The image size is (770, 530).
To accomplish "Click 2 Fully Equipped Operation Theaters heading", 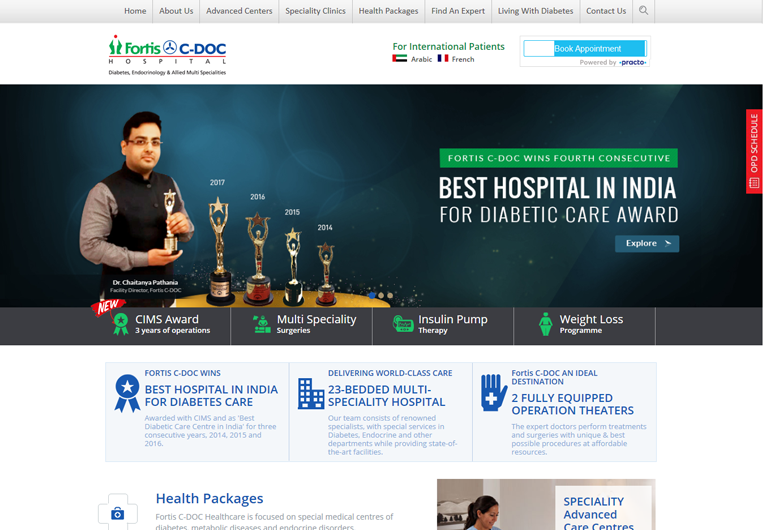I will click(573, 404).
